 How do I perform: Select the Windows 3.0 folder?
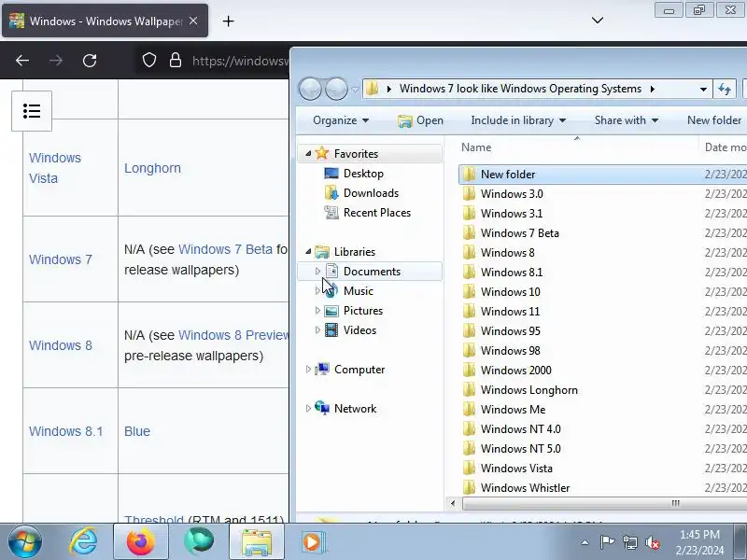512,194
